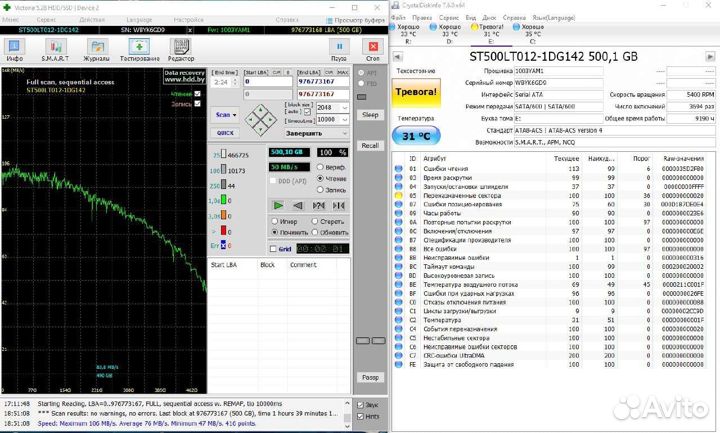The width and height of the screenshot is (720, 433).
Task: Click the Comment column header
Action: tap(303, 265)
